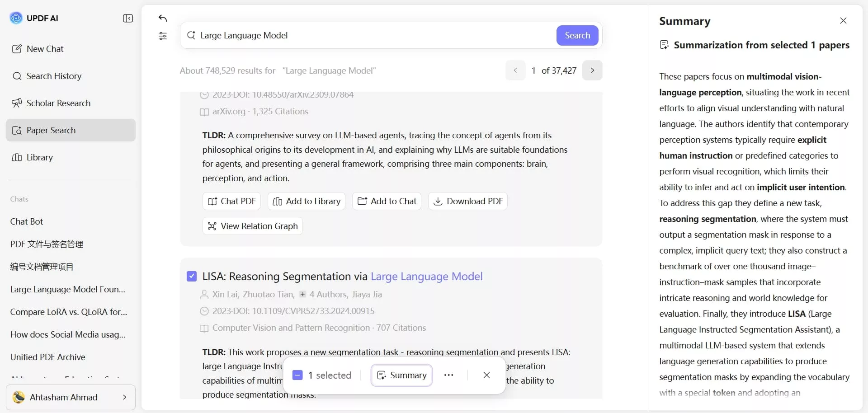This screenshot has width=868, height=413.
Task: Select Paper Search in the sidebar
Action: (x=51, y=130)
